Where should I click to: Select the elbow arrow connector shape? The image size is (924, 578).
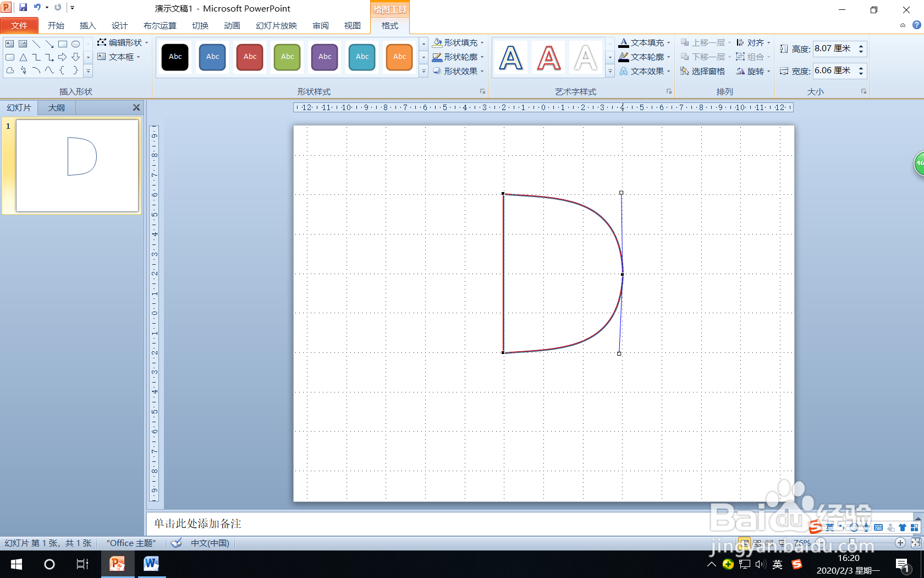tap(50, 57)
